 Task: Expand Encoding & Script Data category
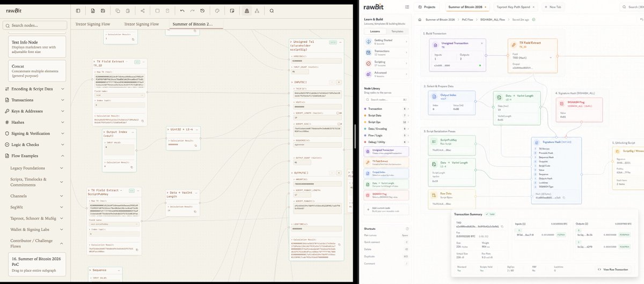click(33, 88)
